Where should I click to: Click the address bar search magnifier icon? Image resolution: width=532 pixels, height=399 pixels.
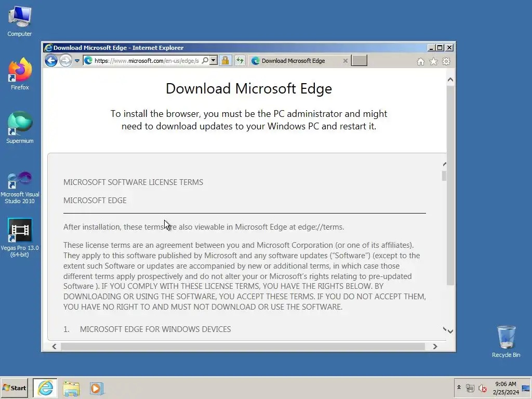(x=205, y=61)
